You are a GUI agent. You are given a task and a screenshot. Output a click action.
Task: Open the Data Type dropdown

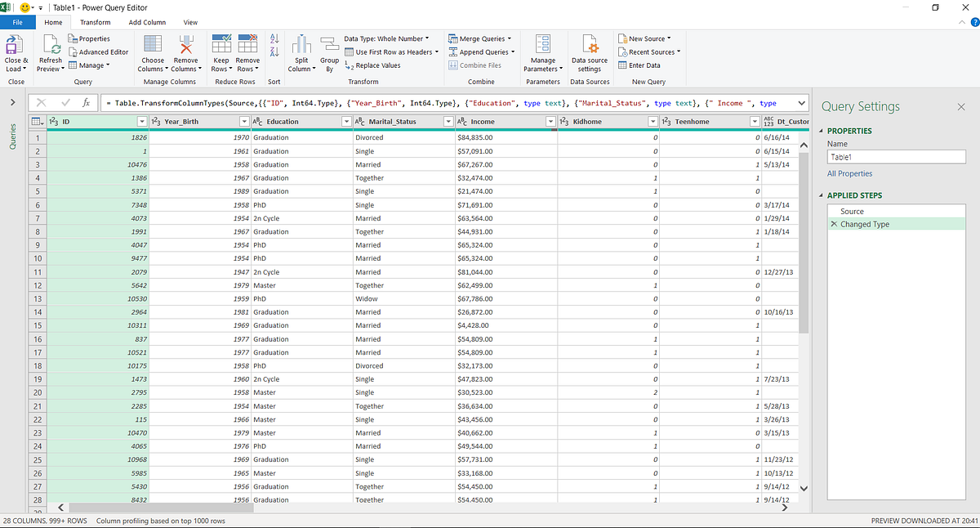pyautogui.click(x=383, y=37)
